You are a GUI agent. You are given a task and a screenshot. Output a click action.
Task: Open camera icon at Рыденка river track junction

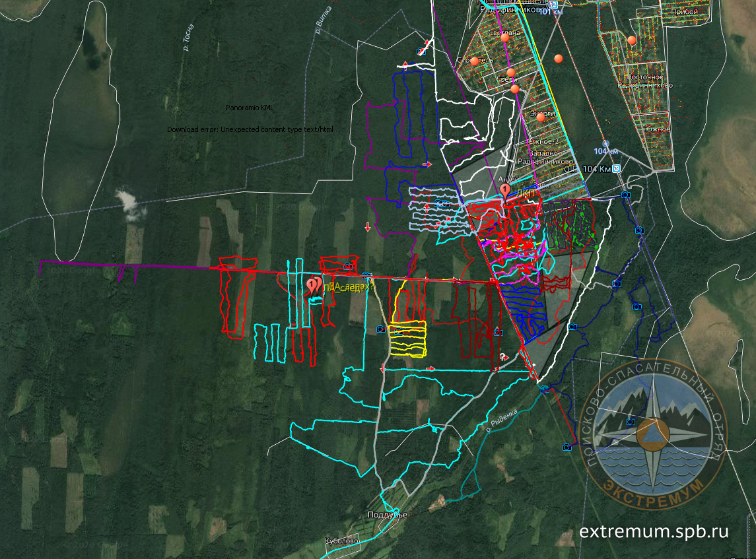tap(544, 389)
